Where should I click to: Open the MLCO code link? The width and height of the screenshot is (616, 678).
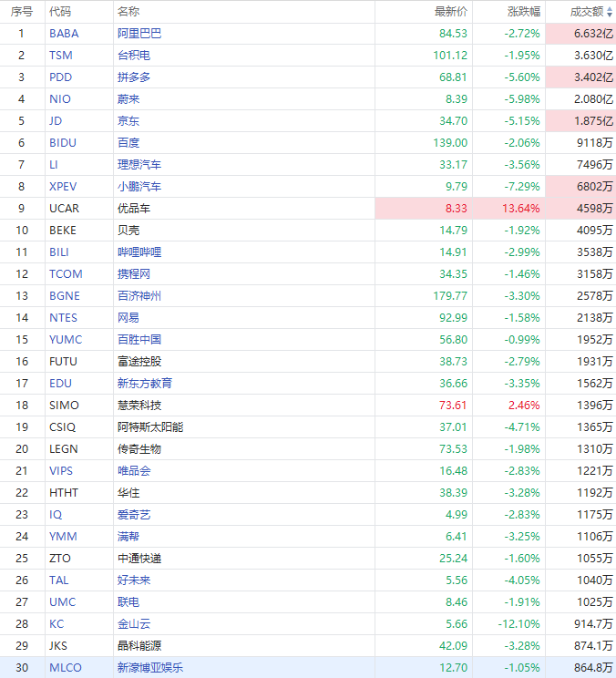66,668
